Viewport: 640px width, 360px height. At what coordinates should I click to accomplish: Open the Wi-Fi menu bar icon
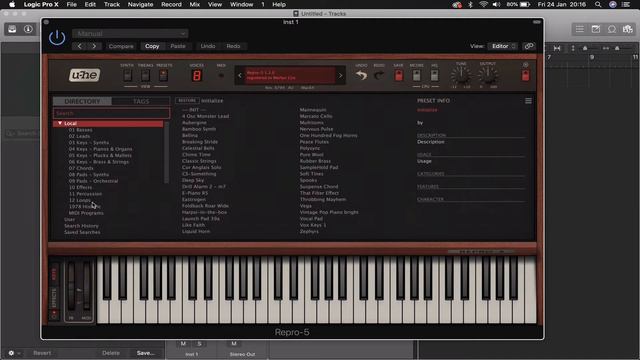pos(483,4)
